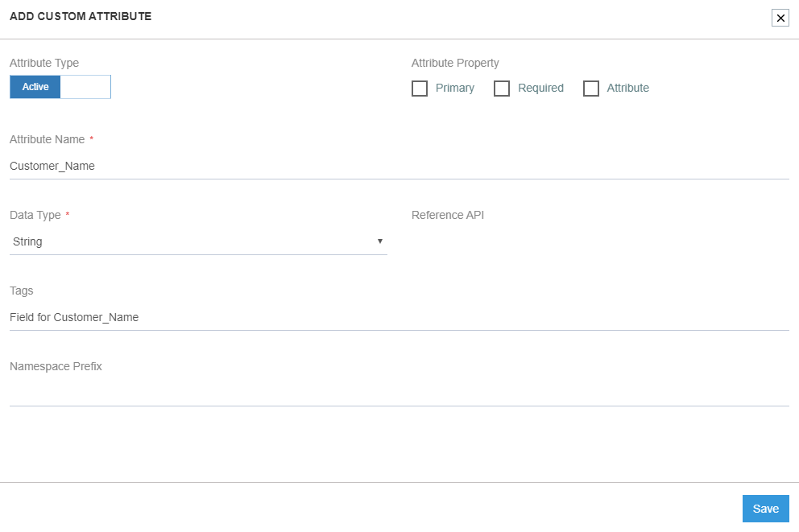Select the Primary label text
The width and height of the screenshot is (799, 532).
(x=455, y=88)
